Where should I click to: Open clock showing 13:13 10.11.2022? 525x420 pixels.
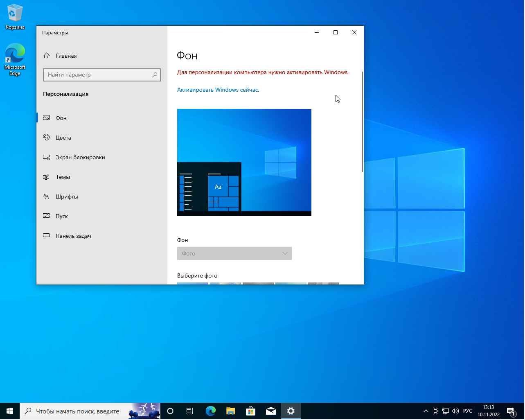(x=489, y=411)
